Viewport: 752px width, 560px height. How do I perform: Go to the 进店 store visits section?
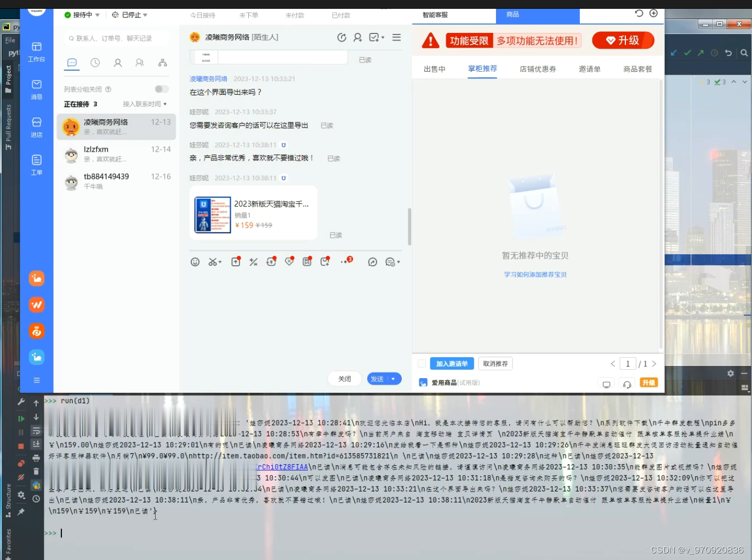pos(37,127)
